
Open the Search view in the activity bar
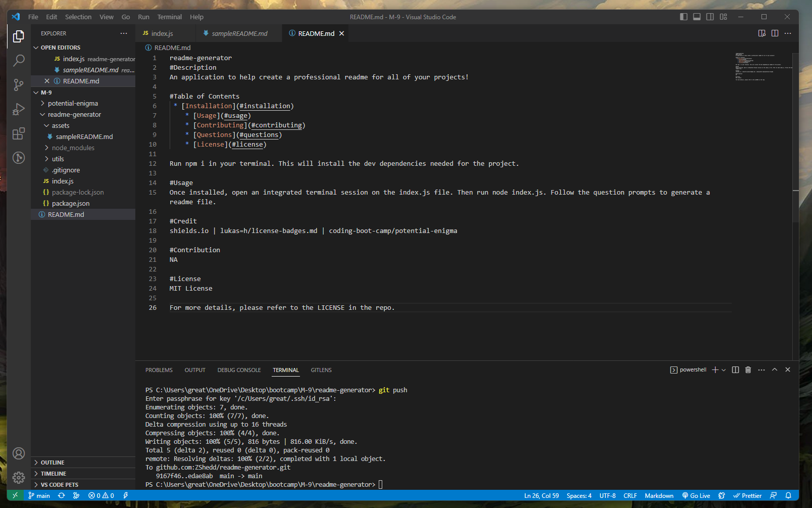point(19,61)
